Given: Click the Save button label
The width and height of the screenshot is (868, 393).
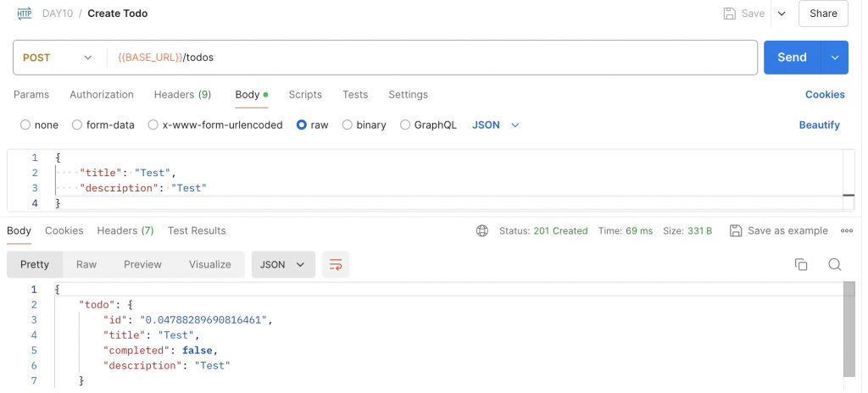Looking at the screenshot, I should (754, 14).
